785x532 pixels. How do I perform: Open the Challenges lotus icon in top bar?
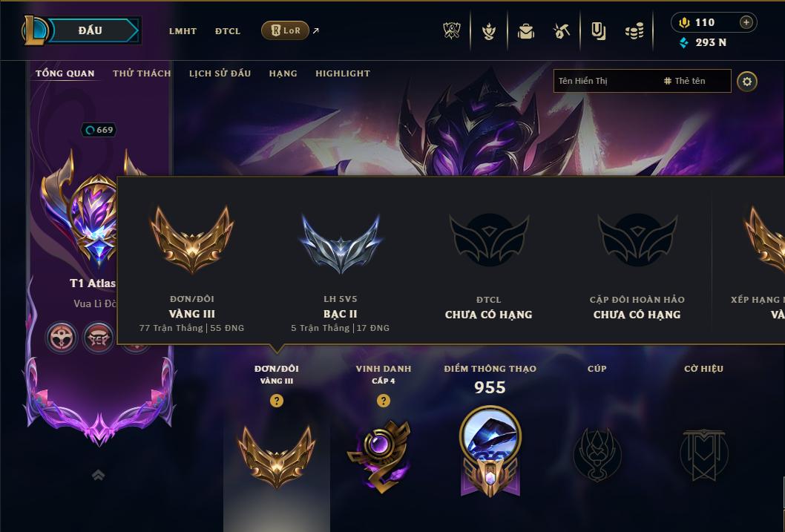click(x=489, y=31)
